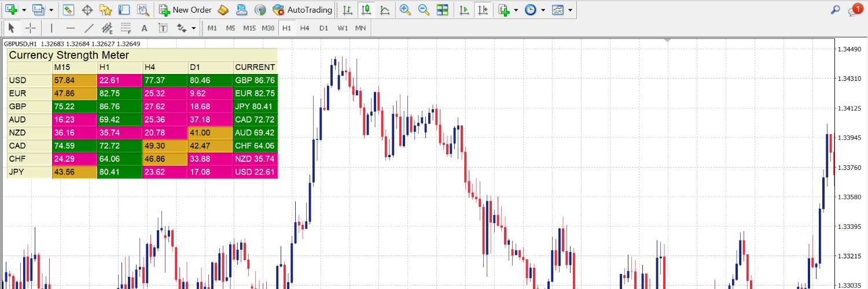
Task: Zoom out on the chart
Action: pos(424,10)
